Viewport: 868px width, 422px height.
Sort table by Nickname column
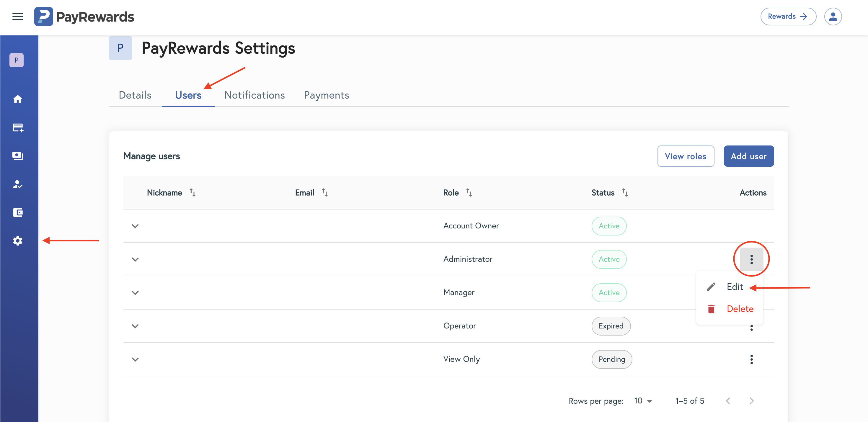point(192,193)
